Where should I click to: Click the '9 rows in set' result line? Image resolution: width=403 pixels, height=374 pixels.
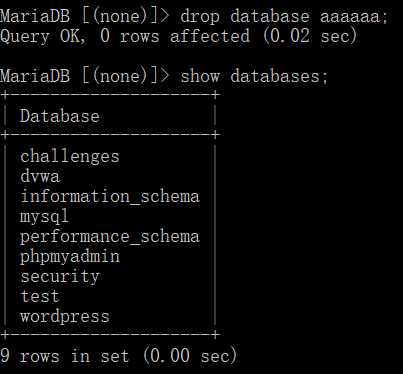point(64,355)
